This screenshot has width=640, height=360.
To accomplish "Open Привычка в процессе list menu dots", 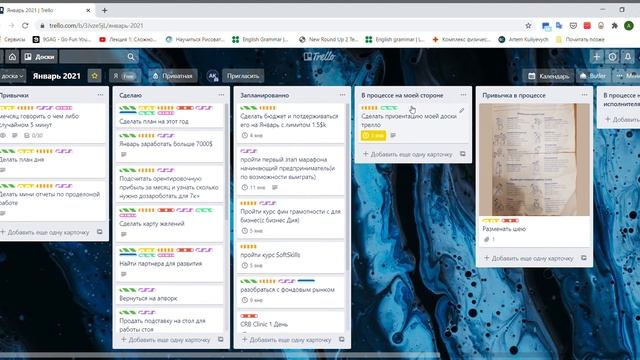I will click(584, 95).
